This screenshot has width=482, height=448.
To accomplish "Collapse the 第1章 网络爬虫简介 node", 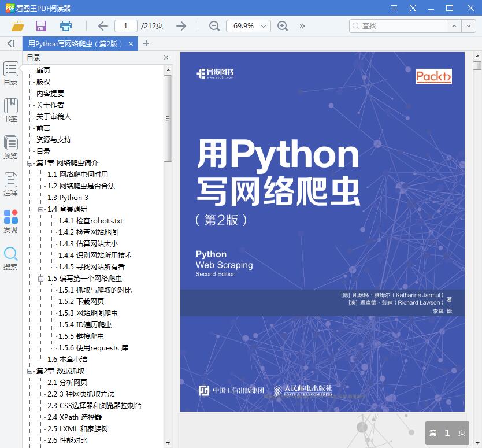I will 30,163.
